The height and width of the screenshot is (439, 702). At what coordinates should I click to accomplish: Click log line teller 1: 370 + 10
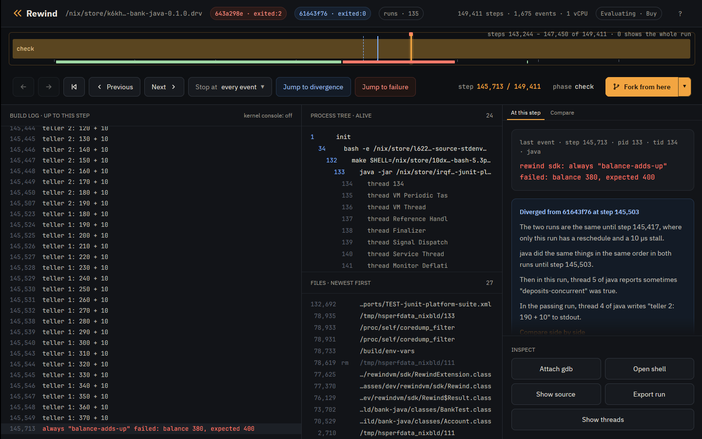[151, 418]
